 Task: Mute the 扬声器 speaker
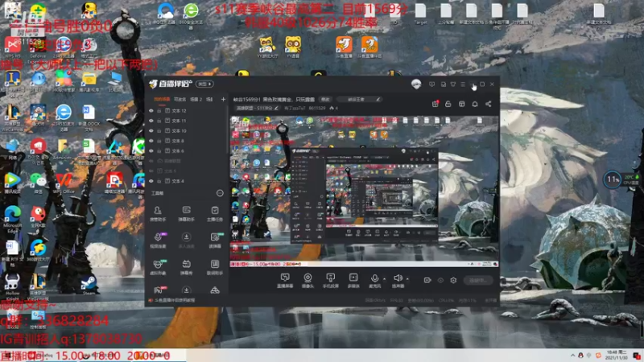[x=398, y=280]
